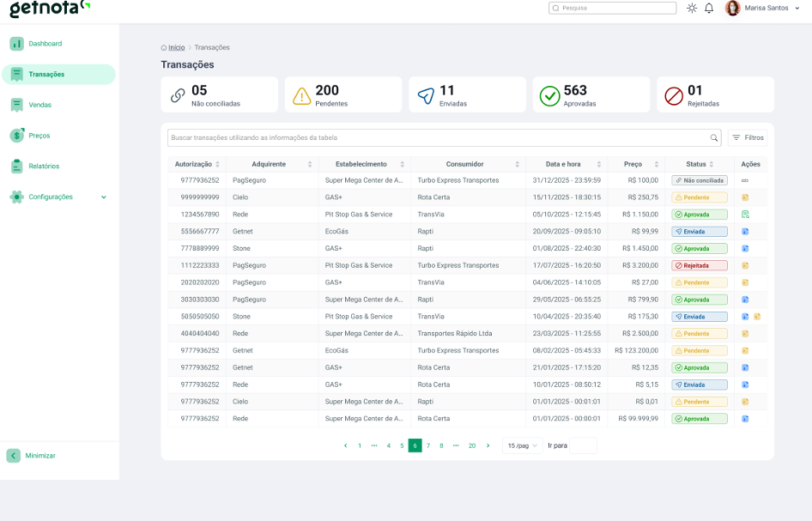Click the Enviadas paper plane card
Screen dimensions: 812x521
467,94
